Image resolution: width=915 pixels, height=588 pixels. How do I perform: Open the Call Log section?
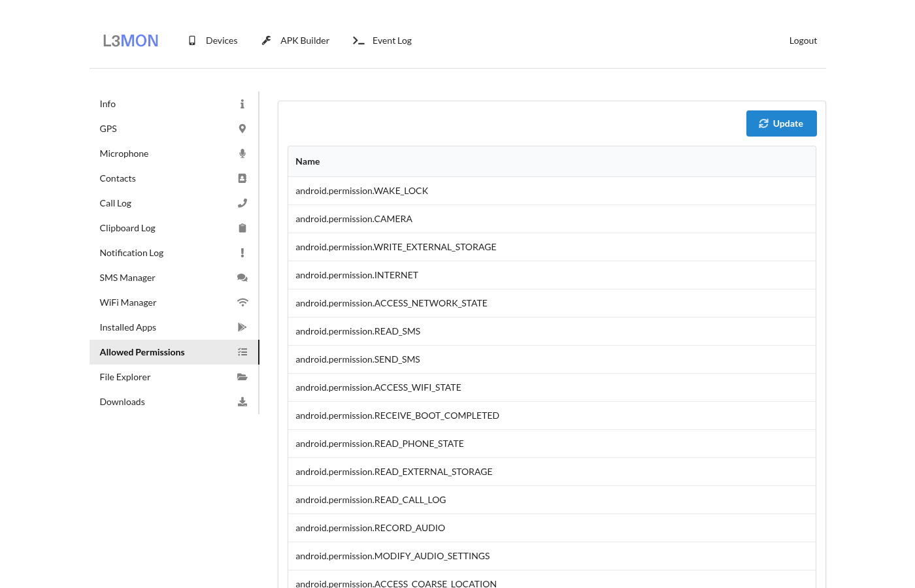click(174, 203)
